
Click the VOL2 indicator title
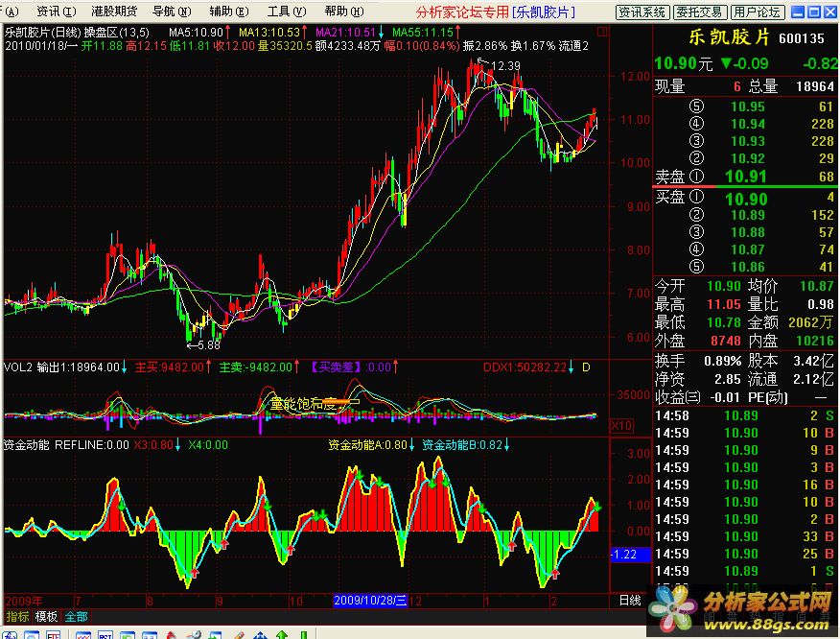click(17, 367)
